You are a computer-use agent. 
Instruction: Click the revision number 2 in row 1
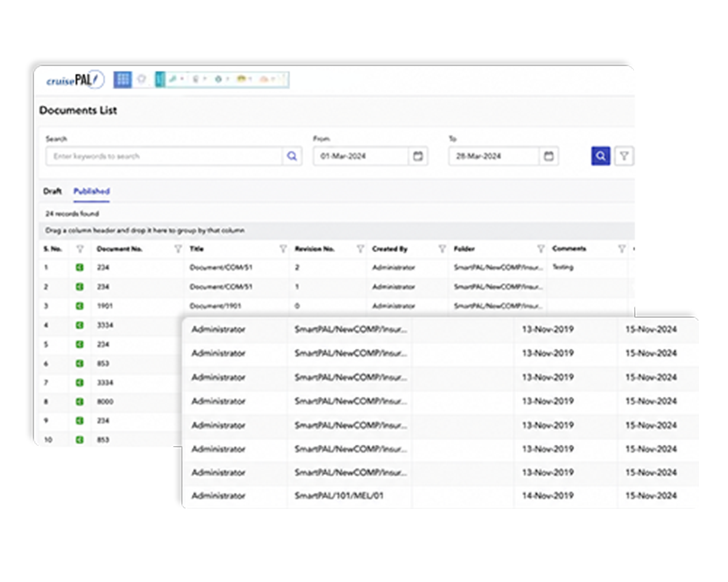pos(297,267)
